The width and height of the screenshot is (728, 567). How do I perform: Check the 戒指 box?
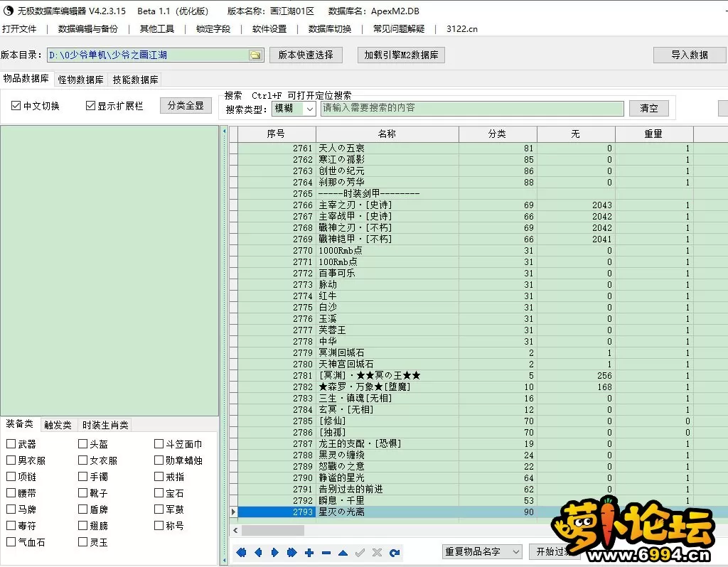(x=159, y=477)
